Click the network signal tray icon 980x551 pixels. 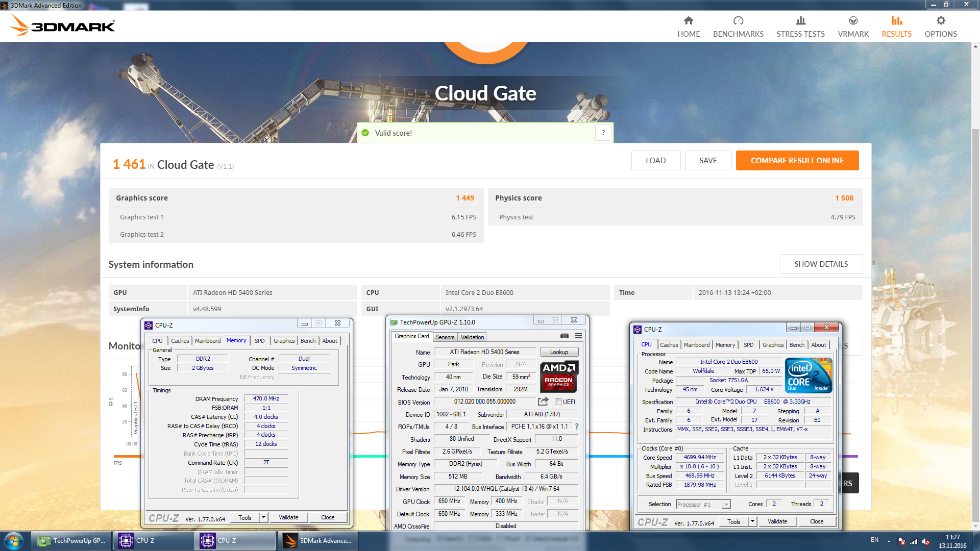click(914, 541)
